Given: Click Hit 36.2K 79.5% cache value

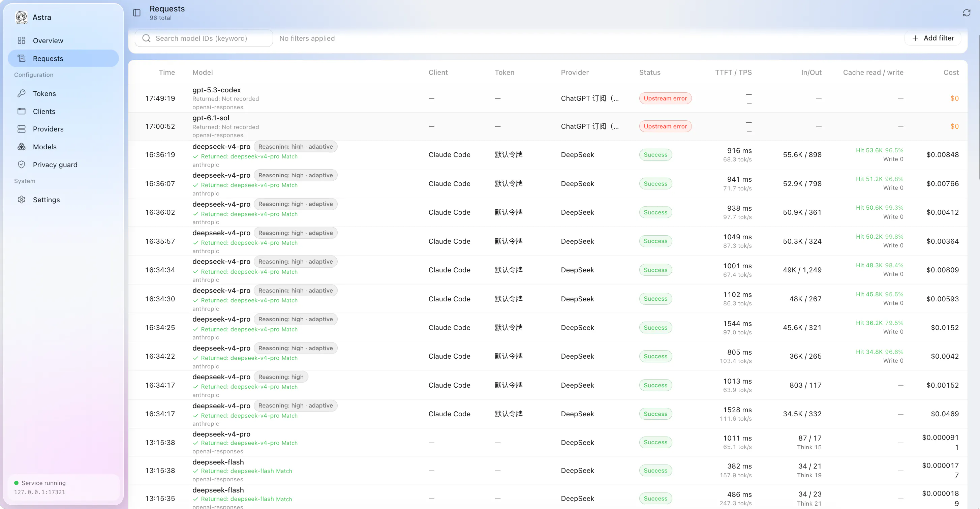Looking at the screenshot, I should click(879, 323).
